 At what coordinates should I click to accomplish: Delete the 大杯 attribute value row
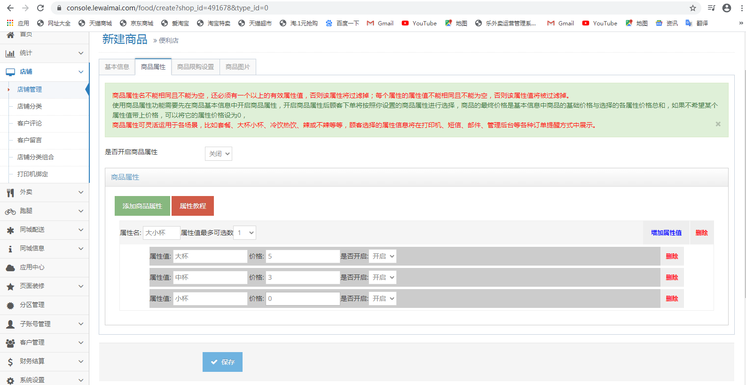(x=672, y=256)
